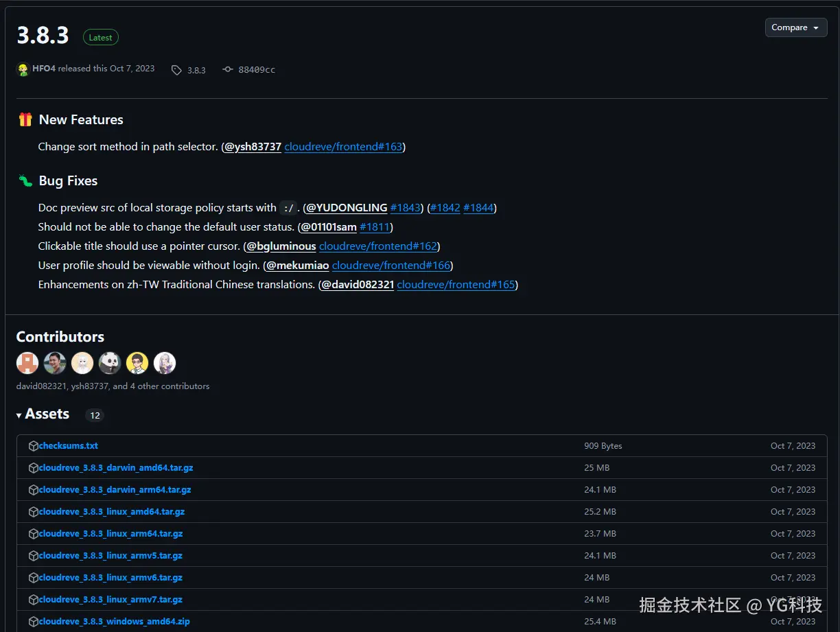Viewport: 840px width, 632px height.
Task: Download cloudreve_3.8.3_linux_armv5.tar.gz
Action: coord(111,556)
